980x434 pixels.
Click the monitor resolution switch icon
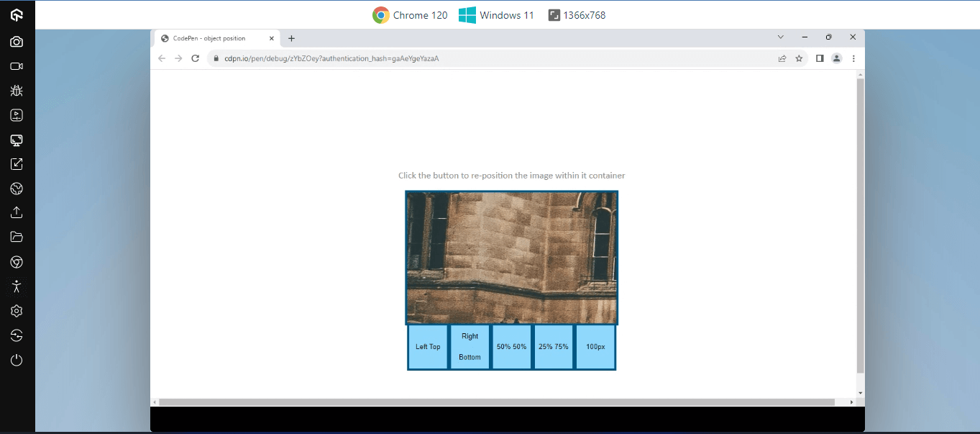point(17,140)
